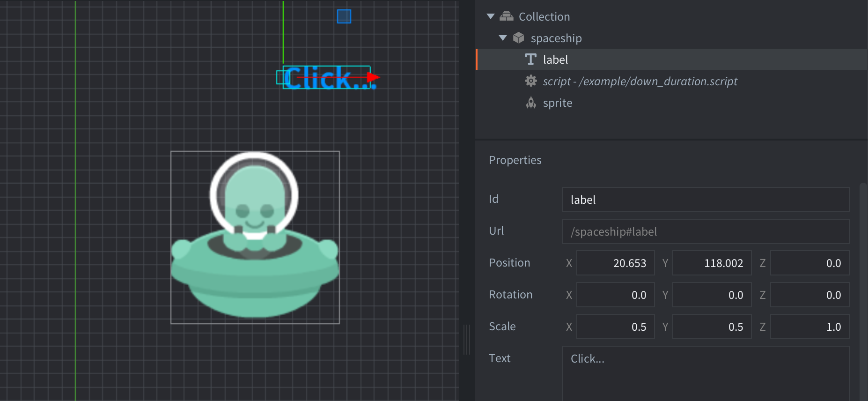This screenshot has height=401, width=868.
Task: Select the sprite component in the outline
Action: pyautogui.click(x=558, y=103)
